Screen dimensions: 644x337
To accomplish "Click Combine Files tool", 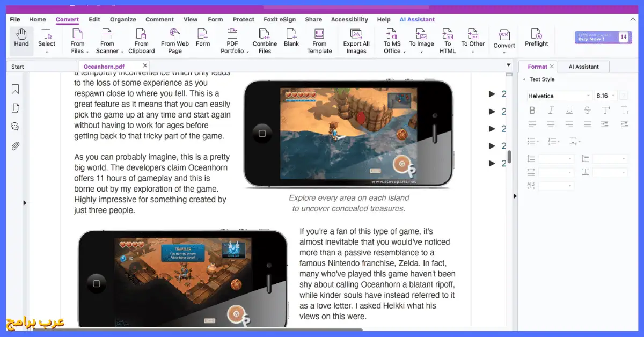I will coord(265,41).
